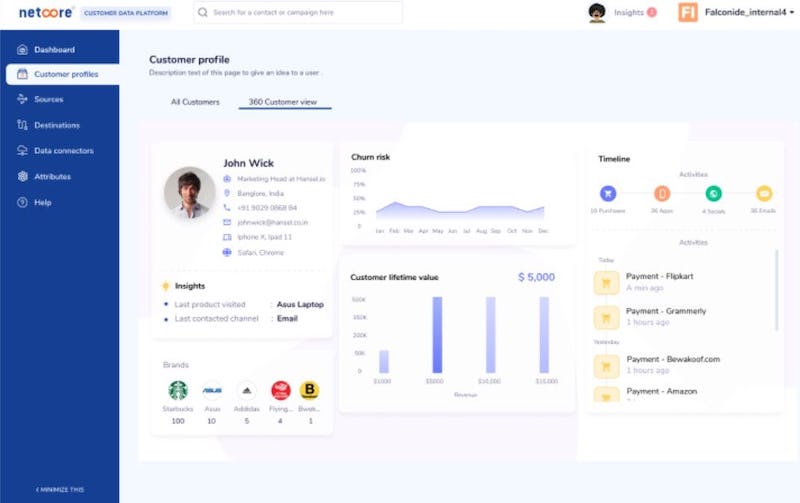Click into the contact or campaign search field
The width and height of the screenshot is (800, 503).
[297, 12]
